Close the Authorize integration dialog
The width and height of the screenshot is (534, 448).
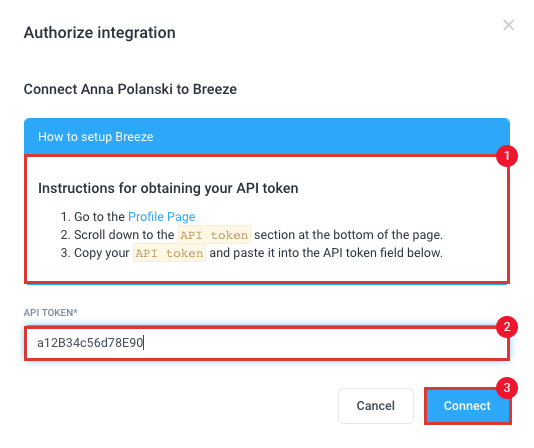(x=508, y=25)
